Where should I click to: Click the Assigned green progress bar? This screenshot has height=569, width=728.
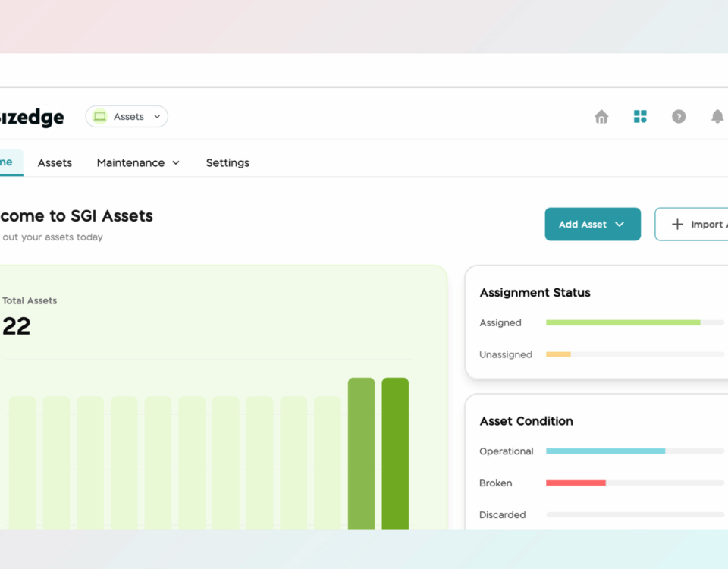click(623, 323)
